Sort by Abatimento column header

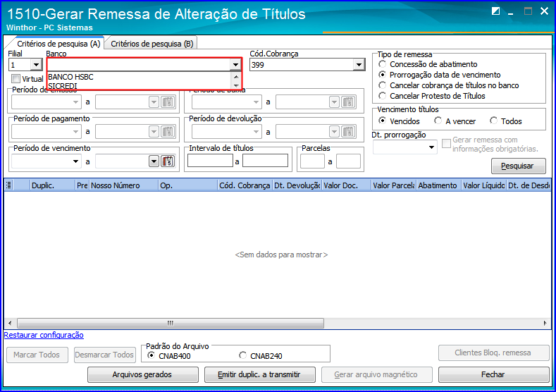coord(438,185)
